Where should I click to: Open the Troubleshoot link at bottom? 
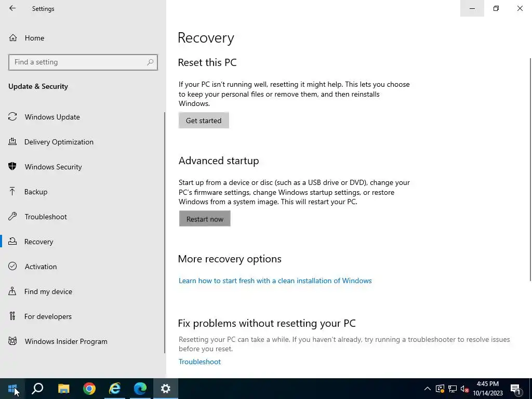(199, 362)
